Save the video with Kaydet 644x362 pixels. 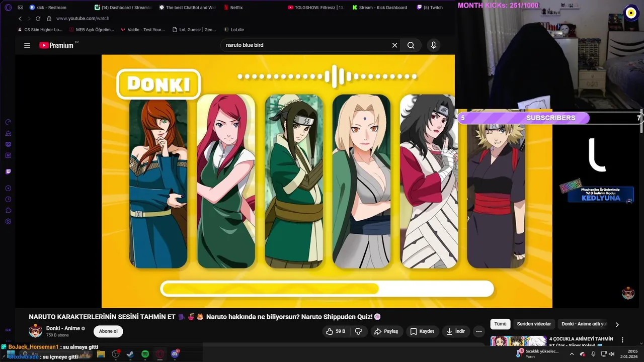tap(422, 331)
